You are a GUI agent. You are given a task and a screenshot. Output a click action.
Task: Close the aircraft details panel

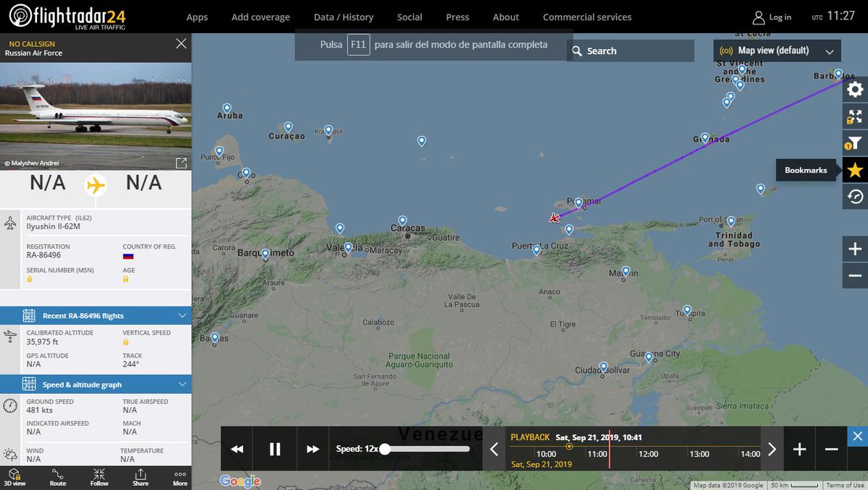pos(181,43)
